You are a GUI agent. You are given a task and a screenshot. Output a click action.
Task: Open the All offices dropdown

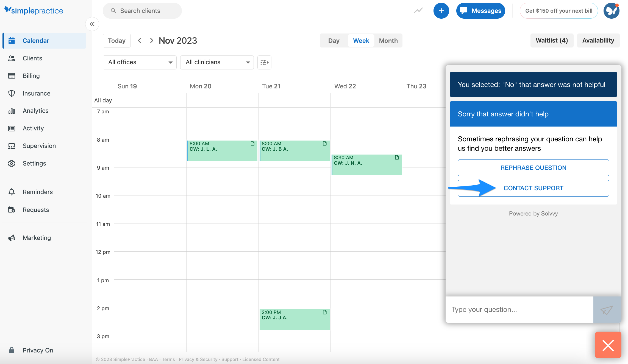click(x=139, y=62)
